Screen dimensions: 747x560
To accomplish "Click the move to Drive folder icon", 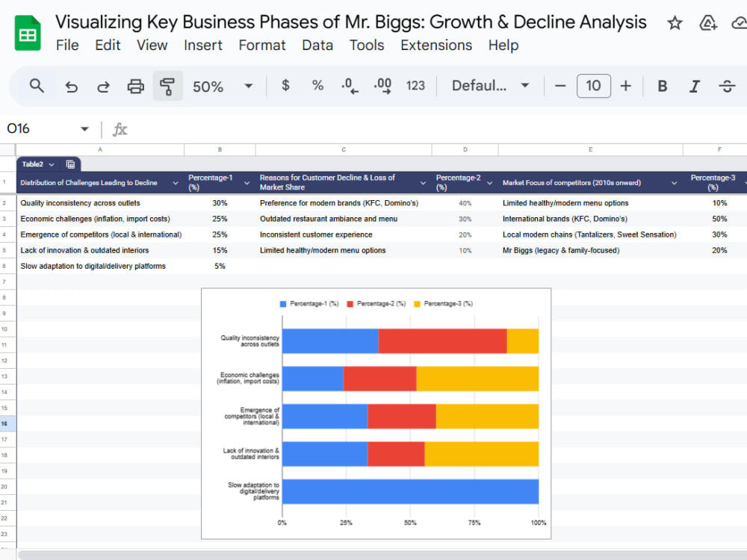I will click(x=708, y=23).
